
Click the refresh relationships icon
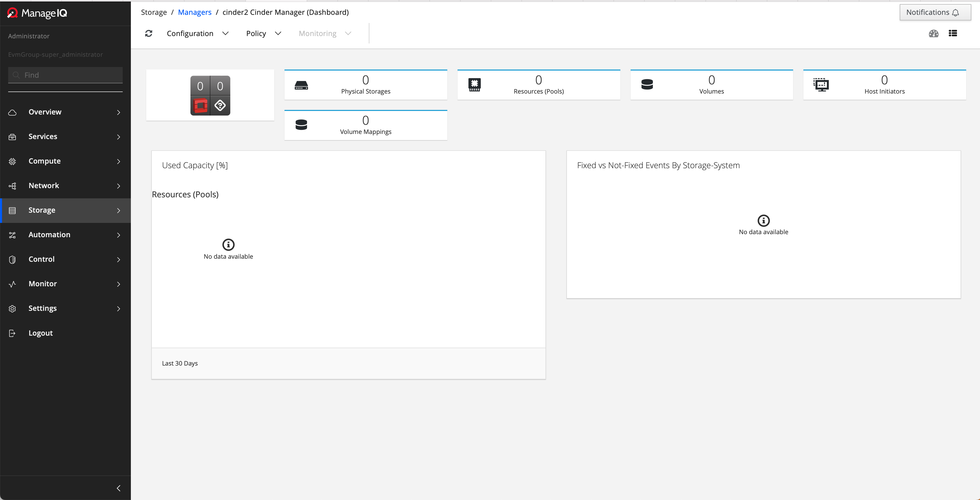[x=149, y=33]
